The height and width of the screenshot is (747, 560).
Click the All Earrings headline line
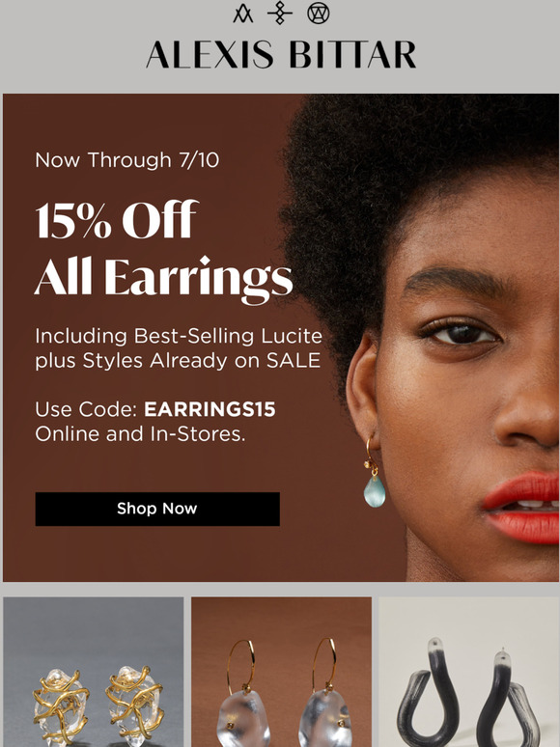pyautogui.click(x=163, y=279)
